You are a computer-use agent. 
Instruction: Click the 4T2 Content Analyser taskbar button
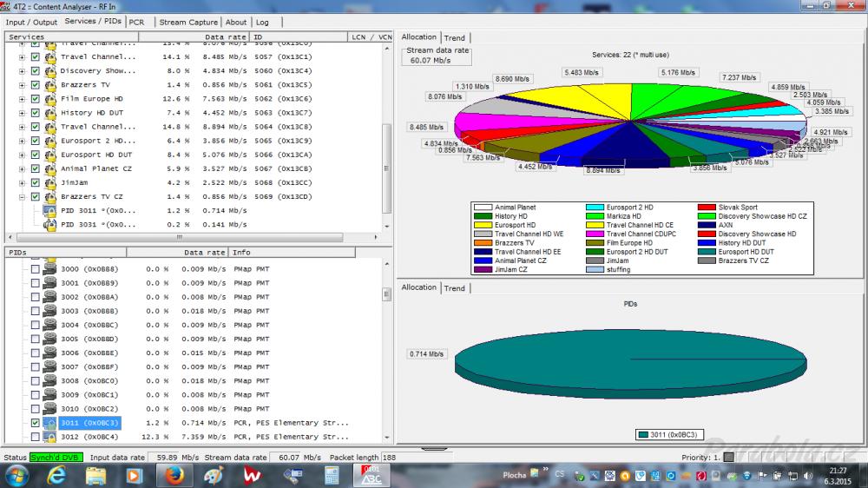pos(372,476)
